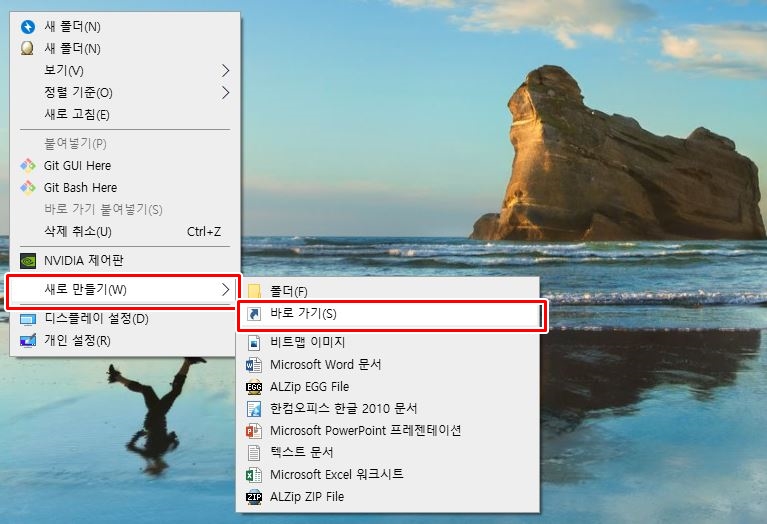Create new 한컴오피스 한글 2010 문서
This screenshot has height=524, width=767.
[388, 409]
